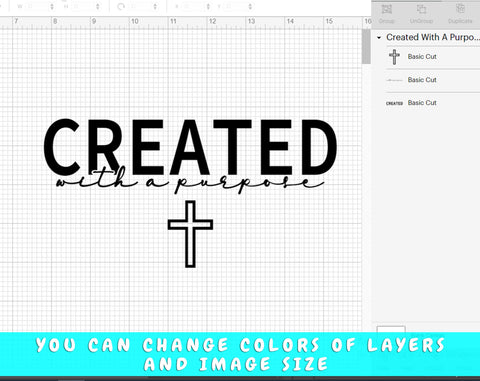The height and width of the screenshot is (381, 480).
Task: Click the Y position stepper arrows
Action: click(x=250, y=6)
